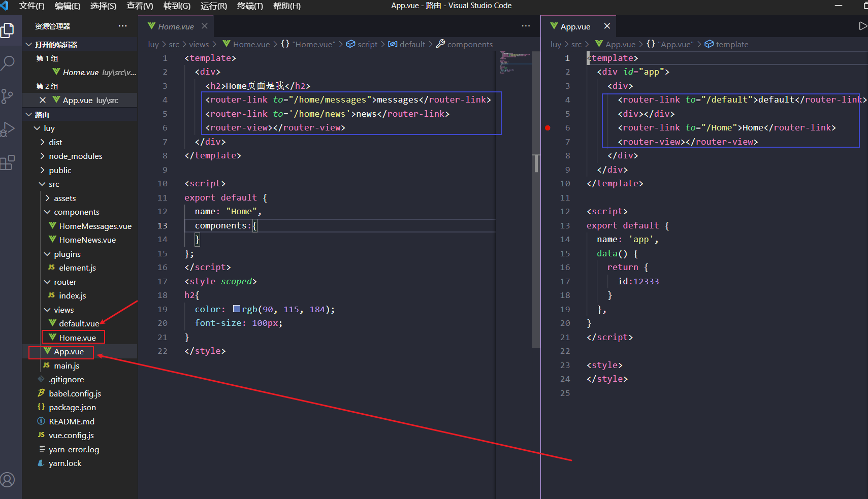868x499 pixels.
Task: Open the Accounts icon in activity bar
Action: pyautogui.click(x=8, y=480)
